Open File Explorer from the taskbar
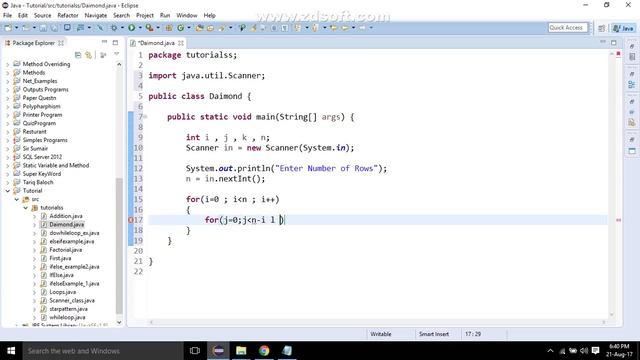The image size is (640, 360). (241, 351)
